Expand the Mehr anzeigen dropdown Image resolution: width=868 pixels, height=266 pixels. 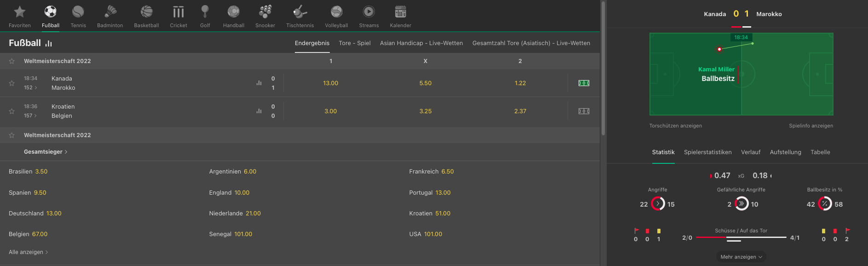tap(741, 257)
